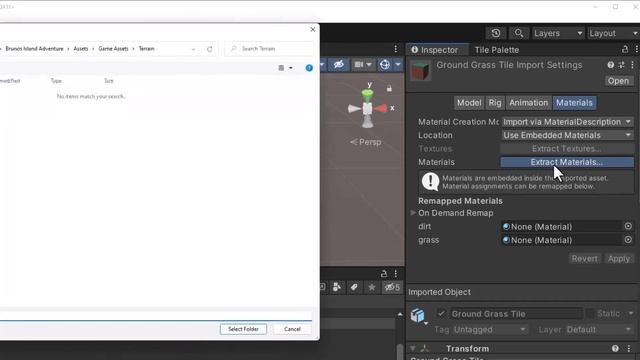Screen dimensions: 640x360
Task: Select the Animation import tab
Action: tap(529, 103)
